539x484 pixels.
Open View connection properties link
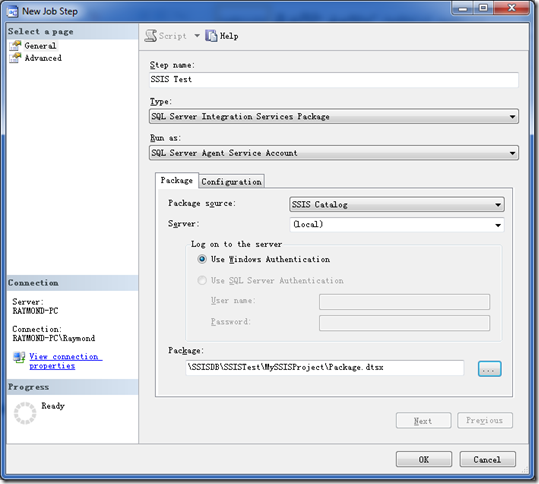pyautogui.click(x=65, y=361)
